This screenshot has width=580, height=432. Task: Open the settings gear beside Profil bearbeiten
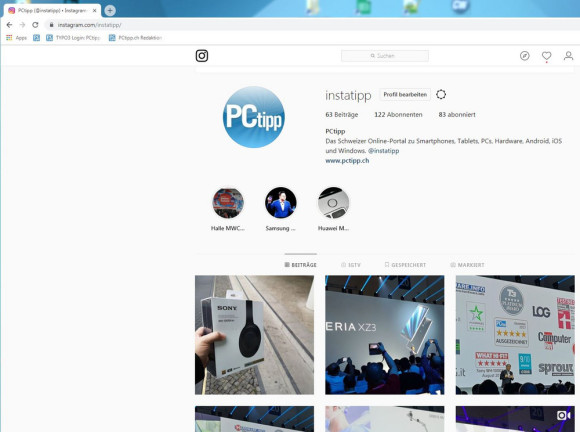tap(441, 94)
